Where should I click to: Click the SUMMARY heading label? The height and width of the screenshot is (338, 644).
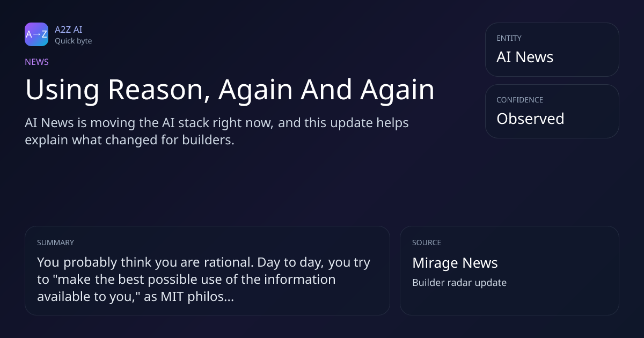pos(55,243)
